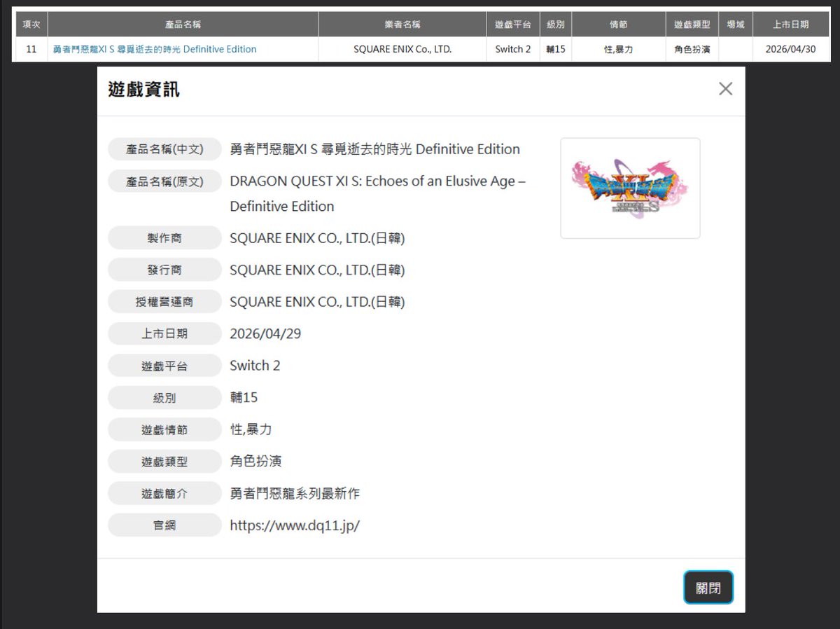Click the 製作商 label
Screen dimensions: 840x629
pyautogui.click(x=164, y=238)
